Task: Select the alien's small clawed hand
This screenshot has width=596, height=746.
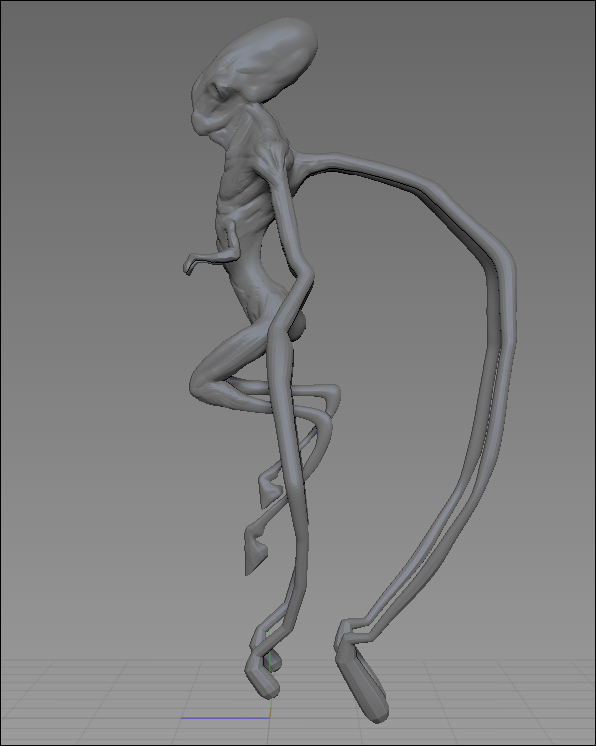Action: tap(192, 264)
